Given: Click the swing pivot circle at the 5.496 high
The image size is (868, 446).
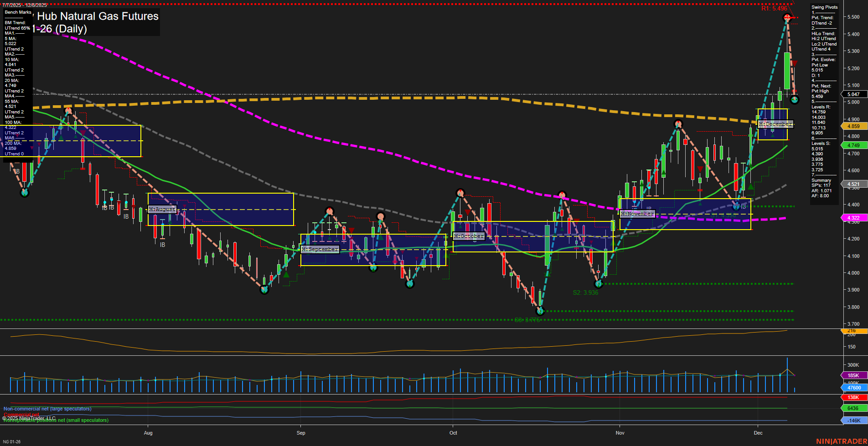Looking at the screenshot, I should 787,18.
